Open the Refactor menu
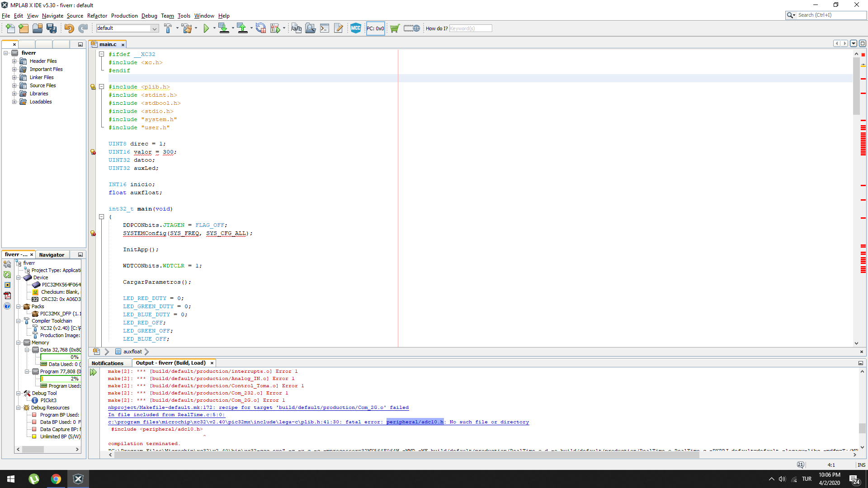The image size is (868, 488). click(97, 16)
